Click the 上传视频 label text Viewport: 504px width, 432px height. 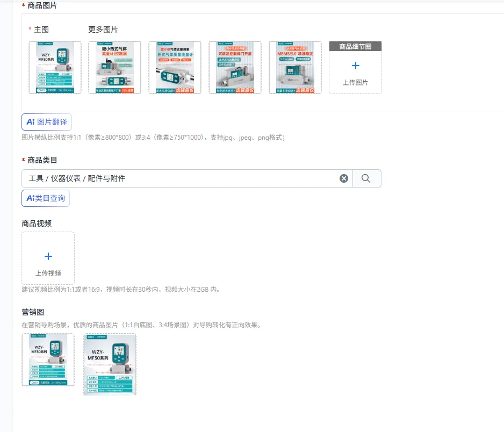pos(48,273)
